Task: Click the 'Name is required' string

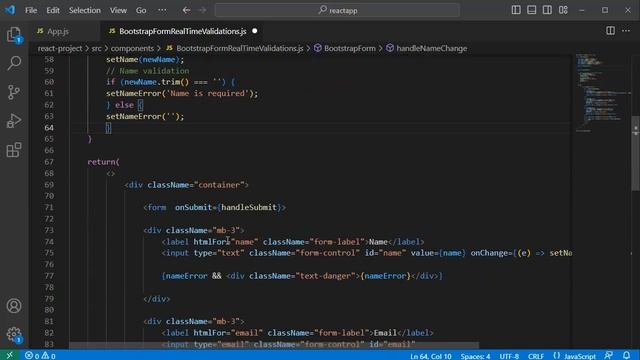Action: click(x=207, y=93)
